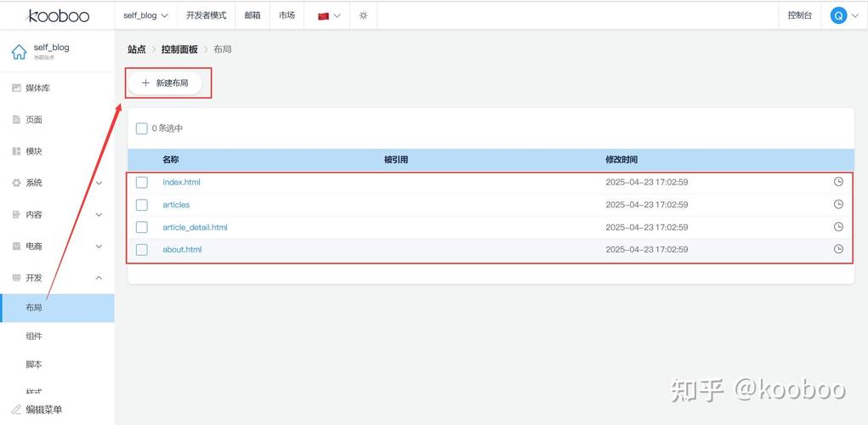The image size is (868, 425).
Task: Click the 页面 sidebar icon
Action: point(17,120)
